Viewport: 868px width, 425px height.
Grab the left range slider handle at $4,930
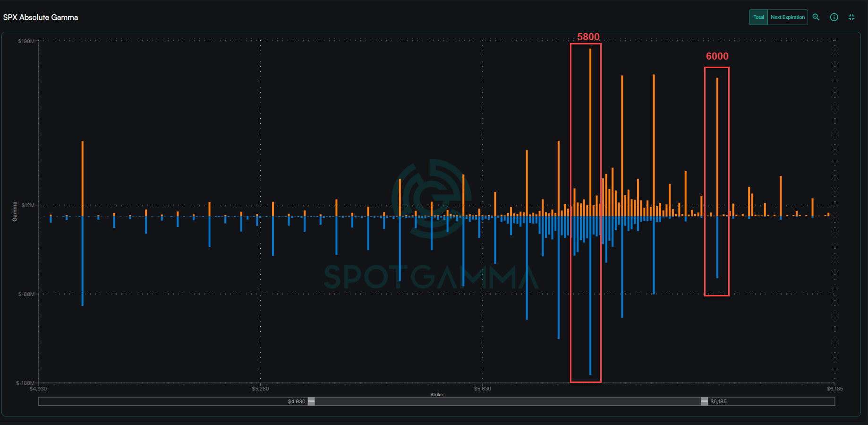click(311, 401)
